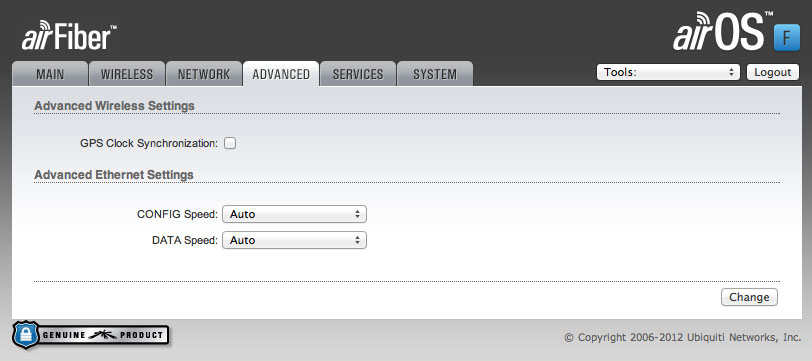The width and height of the screenshot is (812, 361).
Task: Click the DATA Speed dropdown arrows
Action: pyautogui.click(x=357, y=240)
